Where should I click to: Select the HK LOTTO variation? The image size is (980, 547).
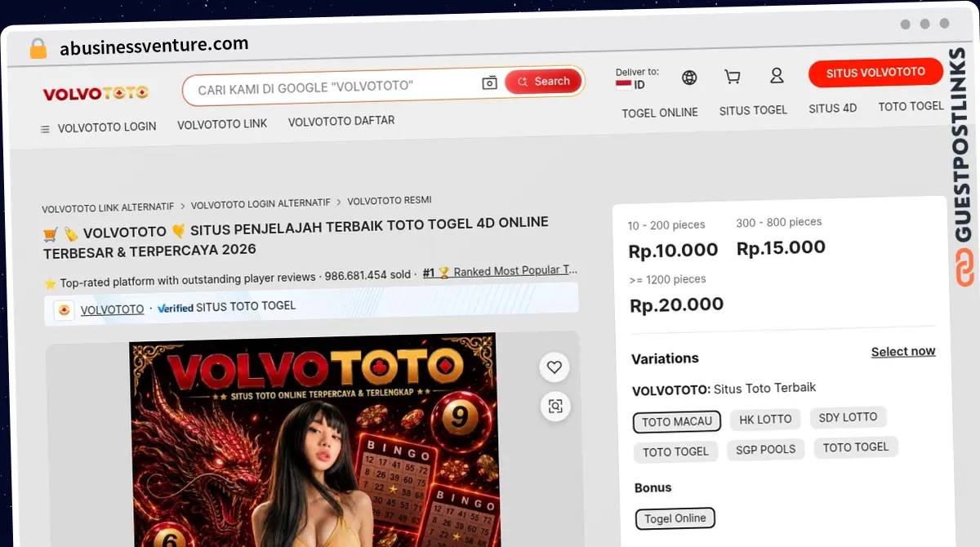[x=765, y=420]
